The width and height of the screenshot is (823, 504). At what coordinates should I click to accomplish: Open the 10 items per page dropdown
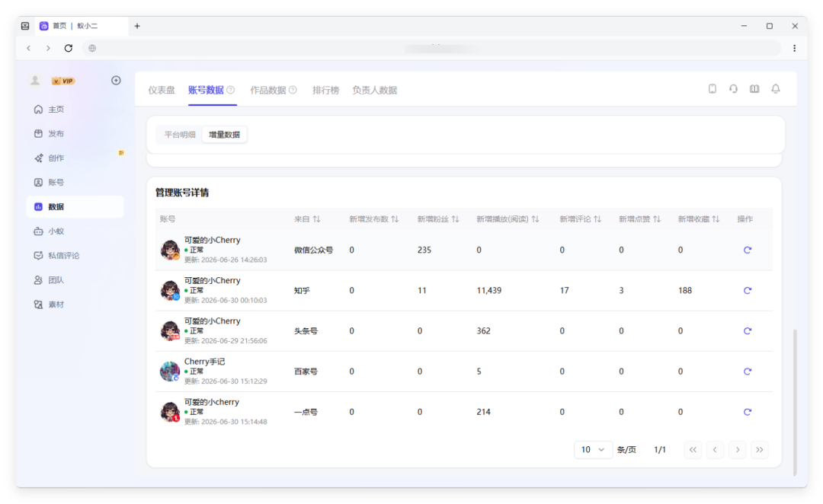(593, 449)
